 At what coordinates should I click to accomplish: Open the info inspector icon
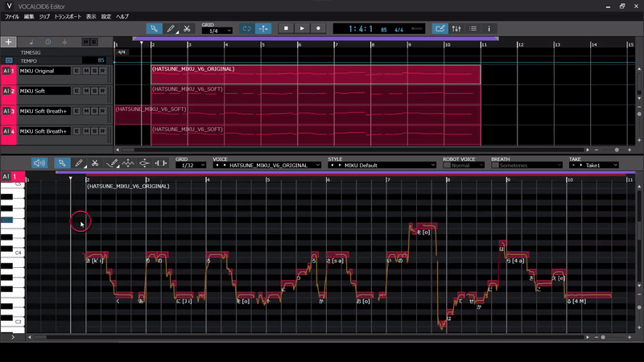click(x=489, y=28)
